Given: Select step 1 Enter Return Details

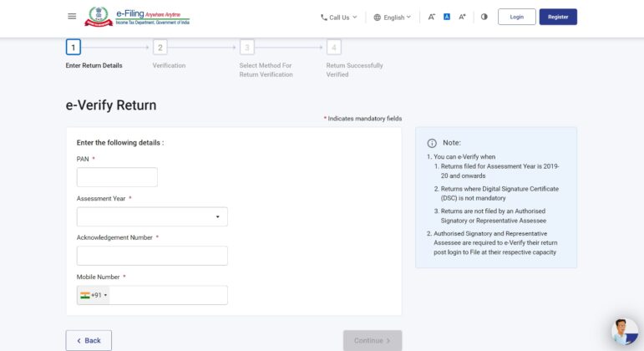Looking at the screenshot, I should pos(74,48).
